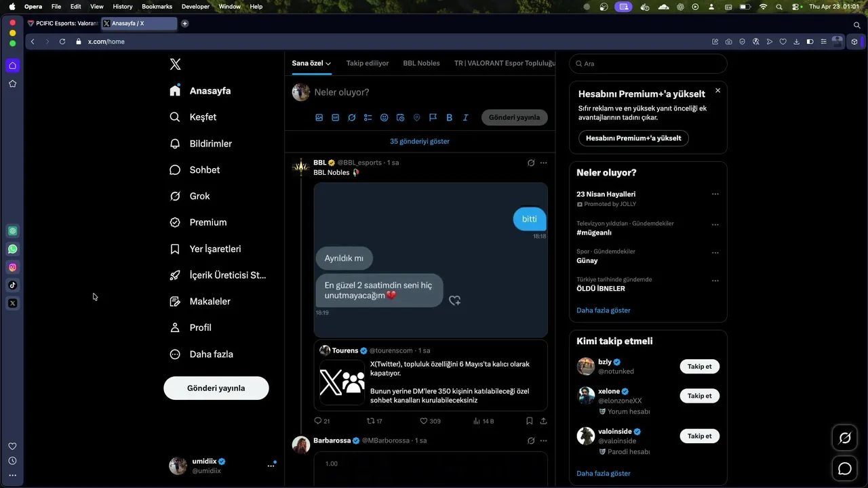
Task: Click the Ara search field
Action: pyautogui.click(x=648, y=64)
